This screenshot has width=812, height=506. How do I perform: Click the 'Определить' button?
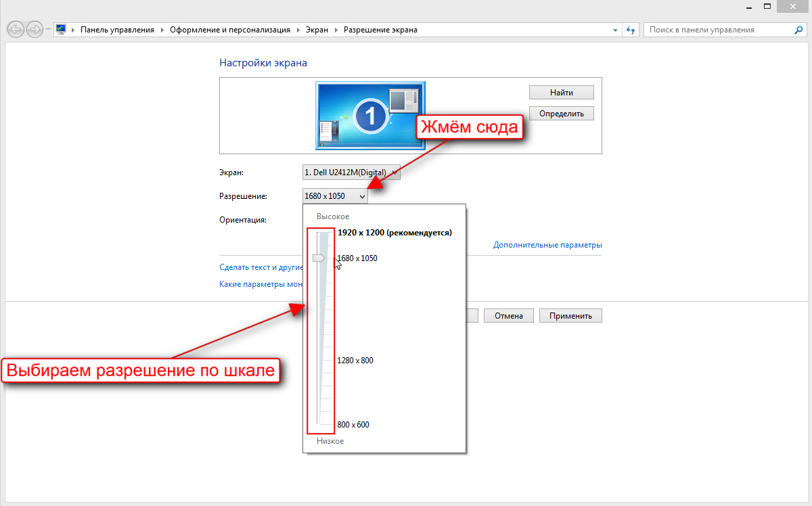coord(562,113)
